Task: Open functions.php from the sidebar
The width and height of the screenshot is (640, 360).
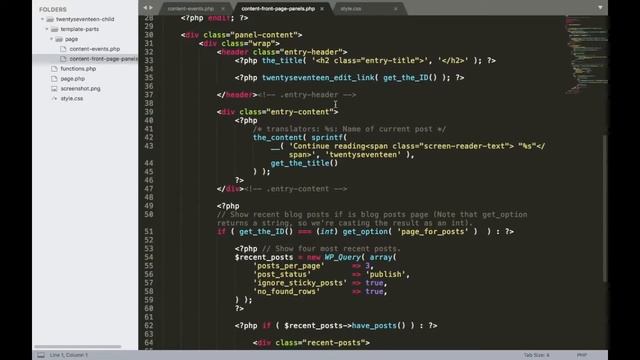Action: coord(78,69)
